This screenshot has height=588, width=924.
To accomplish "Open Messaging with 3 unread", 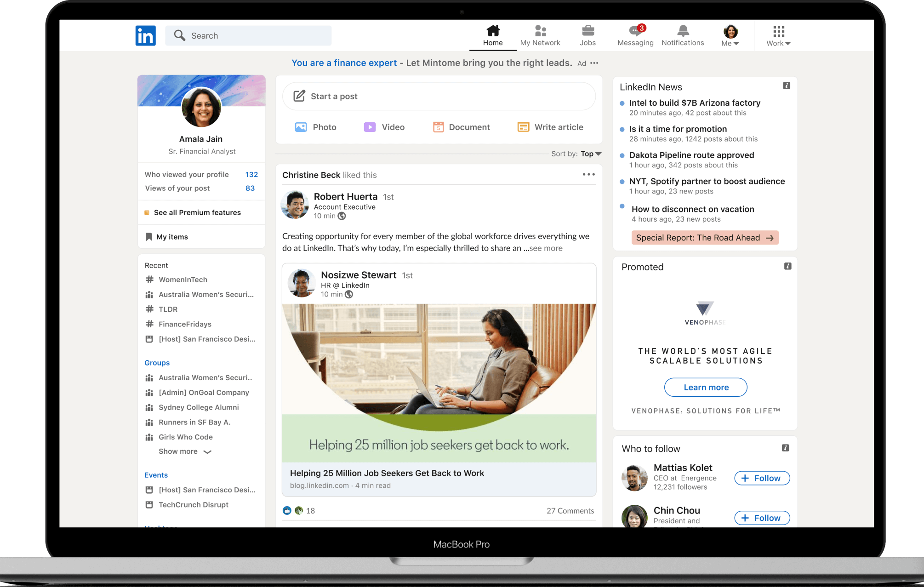I will (x=635, y=36).
